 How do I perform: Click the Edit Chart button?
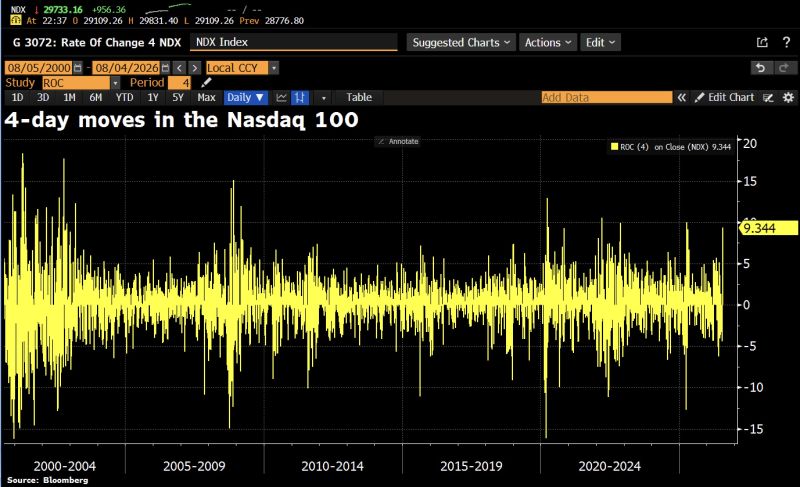tap(724, 97)
